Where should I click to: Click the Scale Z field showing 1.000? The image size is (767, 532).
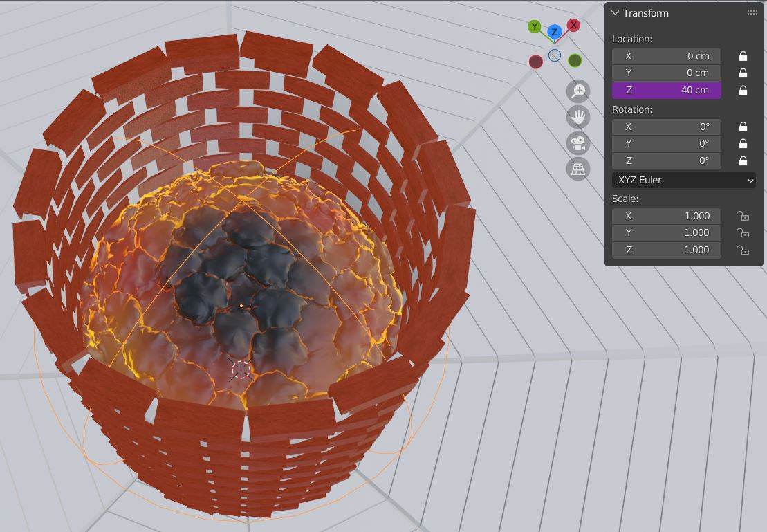(667, 250)
